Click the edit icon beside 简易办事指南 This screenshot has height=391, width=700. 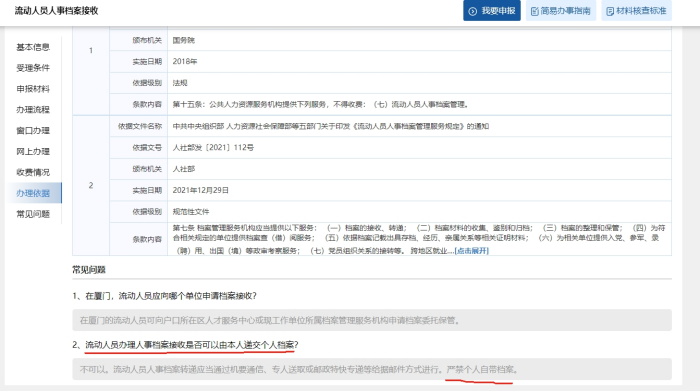tap(534, 11)
